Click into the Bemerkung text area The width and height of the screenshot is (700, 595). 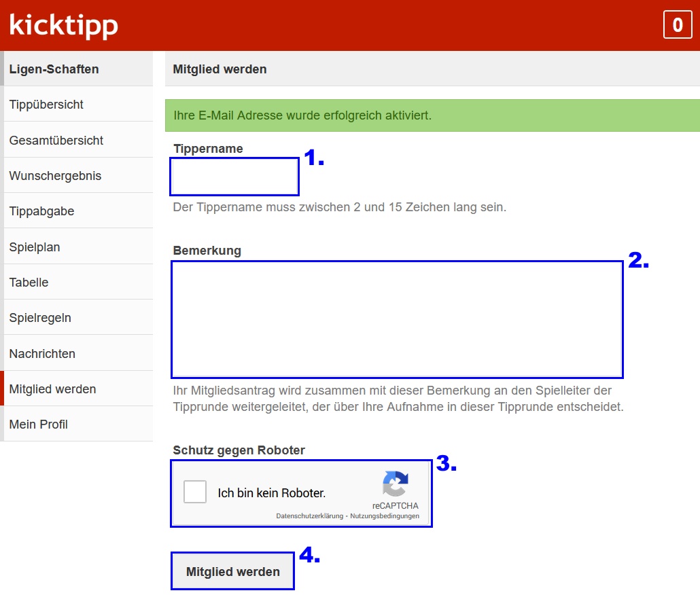coord(397,320)
